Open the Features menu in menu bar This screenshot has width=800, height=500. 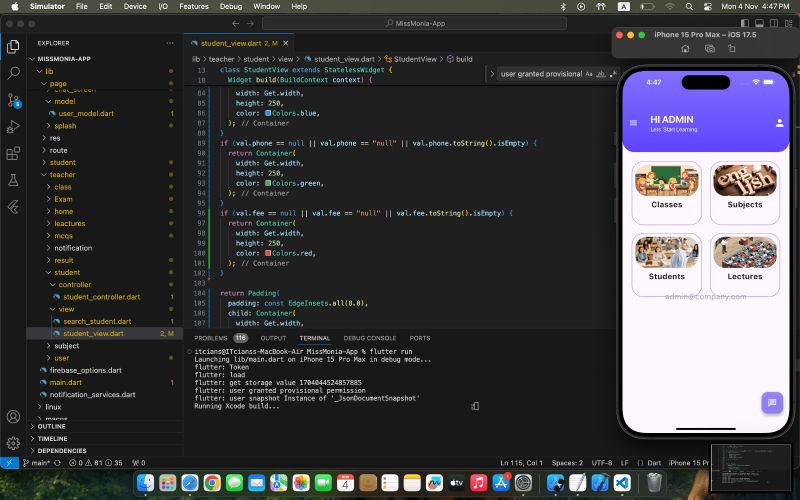tap(193, 6)
